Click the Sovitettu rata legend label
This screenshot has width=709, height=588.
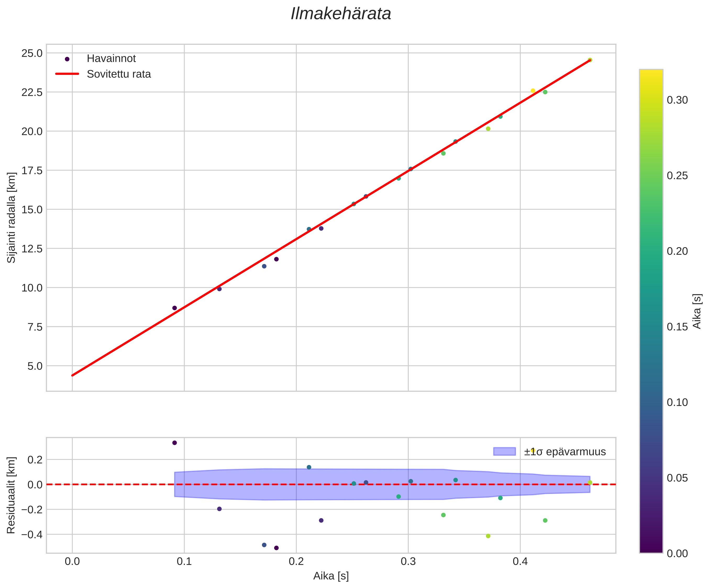pos(119,74)
